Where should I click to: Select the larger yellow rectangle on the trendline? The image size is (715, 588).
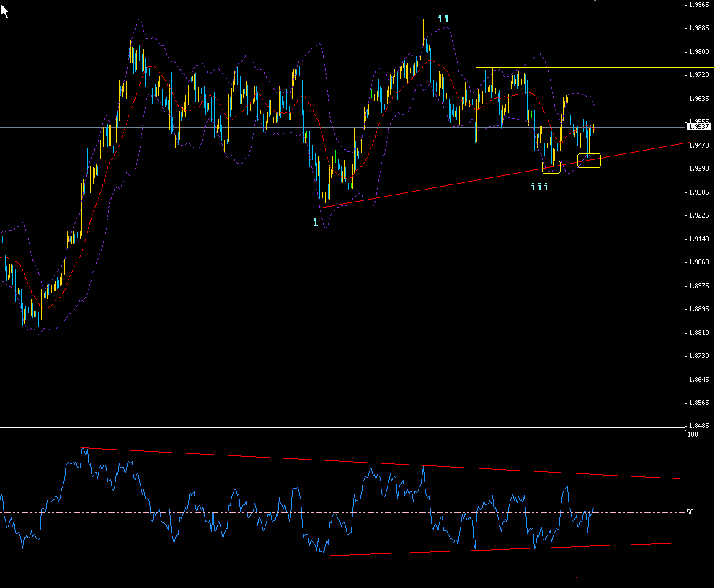coord(589,161)
